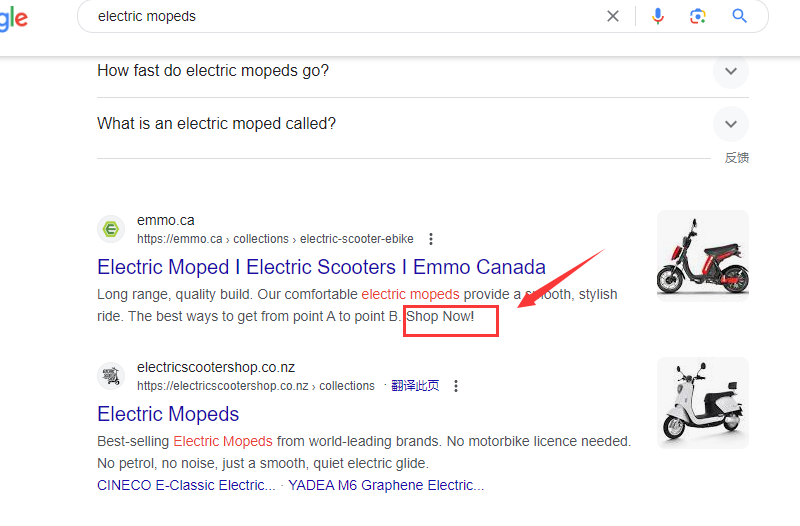Start voice search with microphone icon

point(658,16)
